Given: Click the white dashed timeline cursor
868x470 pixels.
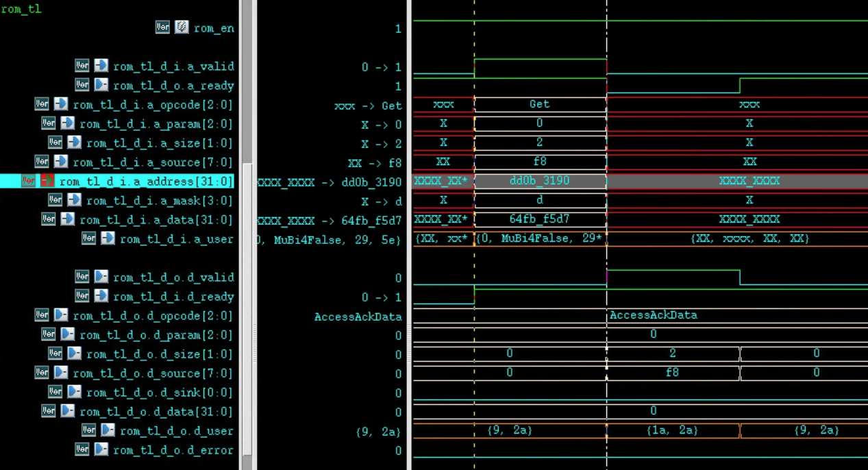Looking at the screenshot, I should pos(606,206).
